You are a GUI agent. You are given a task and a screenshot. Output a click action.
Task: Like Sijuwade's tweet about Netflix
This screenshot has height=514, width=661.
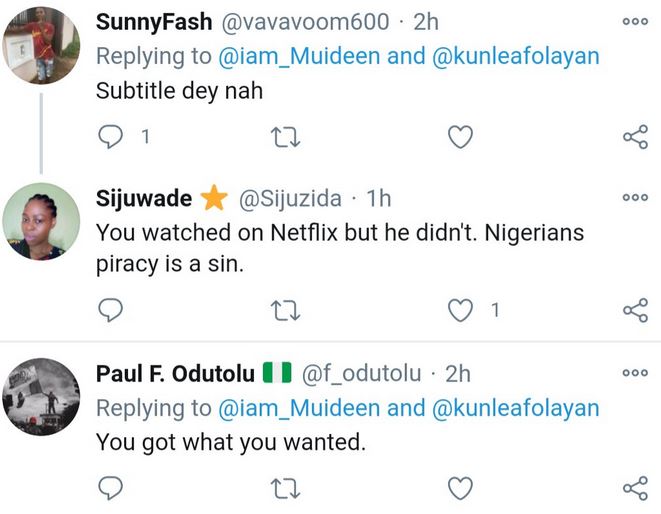pos(460,311)
